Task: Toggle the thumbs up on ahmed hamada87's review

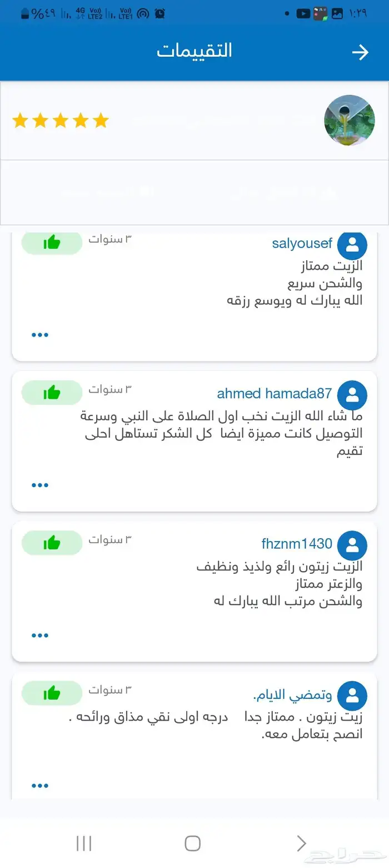Action: (x=52, y=392)
